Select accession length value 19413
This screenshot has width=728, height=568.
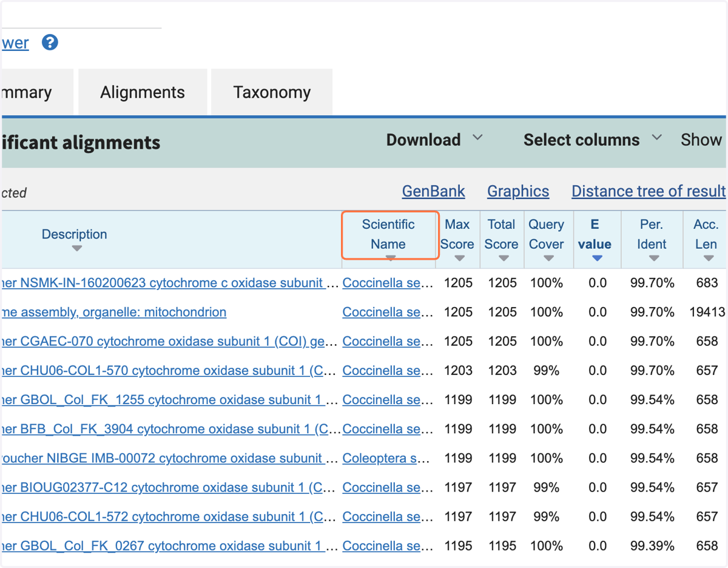coord(707,312)
